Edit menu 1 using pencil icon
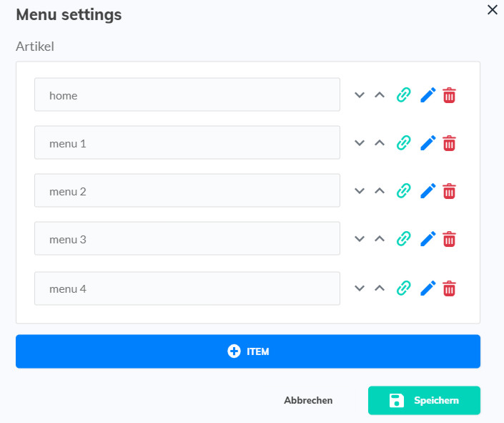The height and width of the screenshot is (423, 504). (428, 143)
